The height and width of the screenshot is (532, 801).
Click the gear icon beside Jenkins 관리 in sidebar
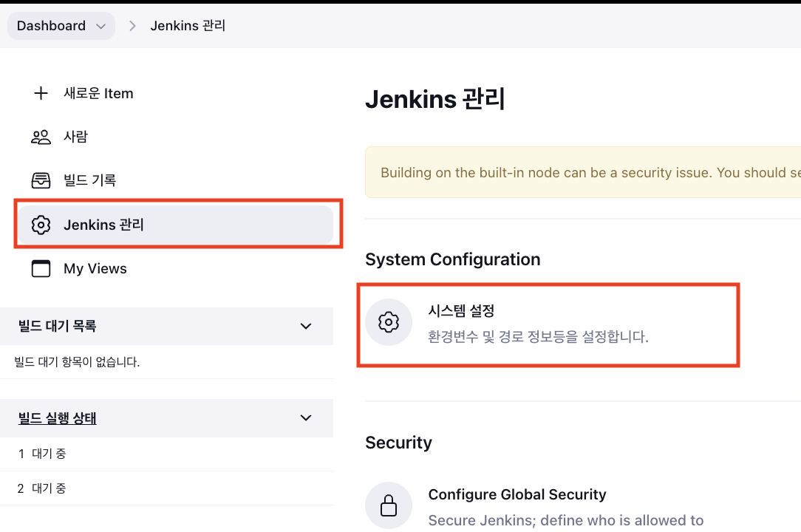click(41, 225)
